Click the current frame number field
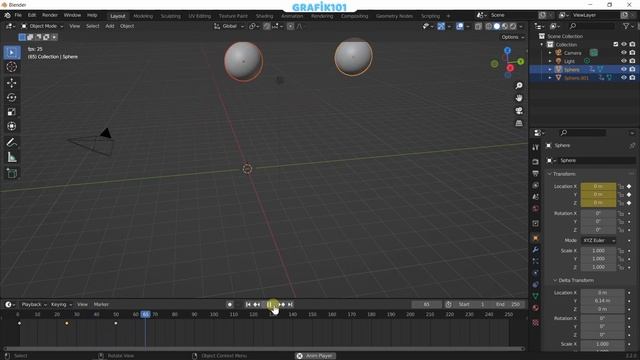The height and width of the screenshot is (360, 640). point(427,304)
